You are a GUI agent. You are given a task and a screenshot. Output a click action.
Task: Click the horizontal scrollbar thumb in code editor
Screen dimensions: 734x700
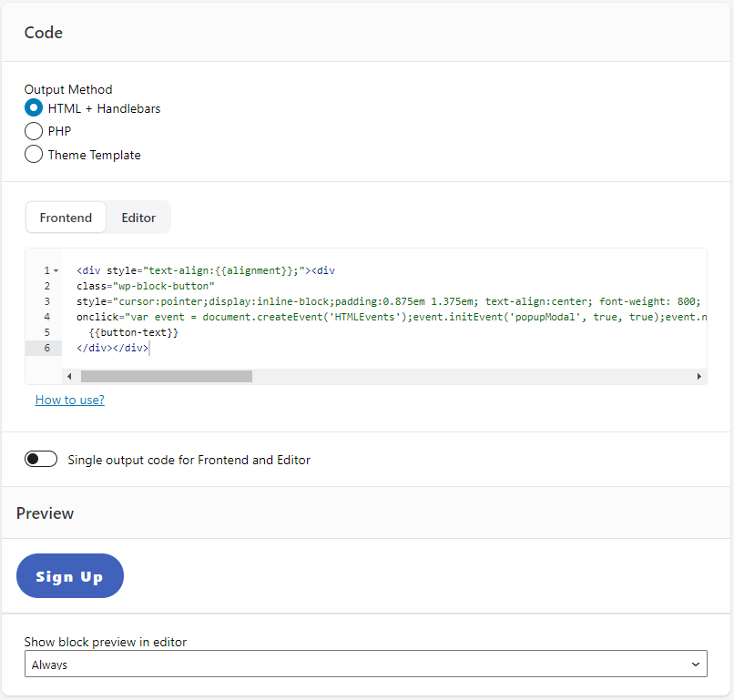(167, 376)
